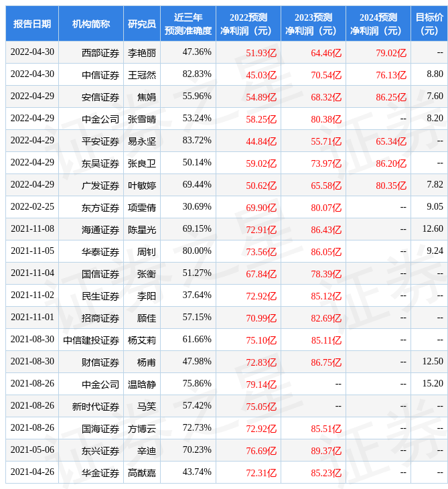Click the 2021-05-06 report date
The width and height of the screenshot is (448, 489).
[x=32, y=449]
